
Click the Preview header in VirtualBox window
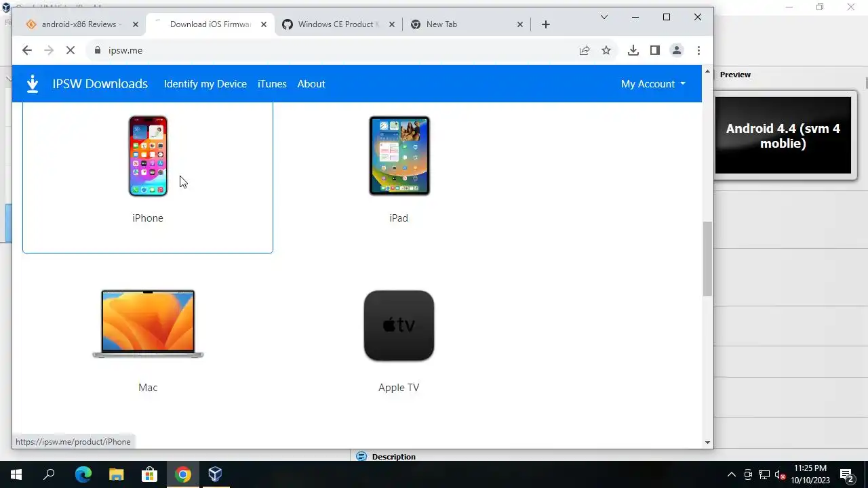pos(735,75)
